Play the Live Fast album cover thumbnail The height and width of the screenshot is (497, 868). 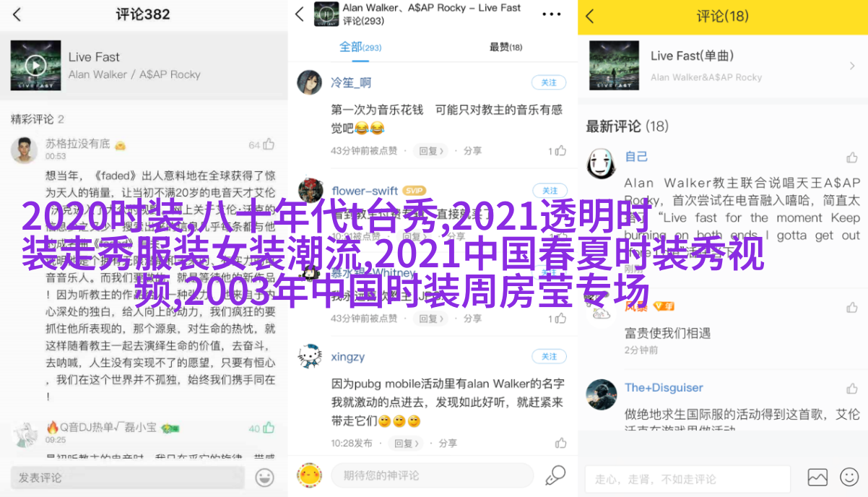coord(35,65)
